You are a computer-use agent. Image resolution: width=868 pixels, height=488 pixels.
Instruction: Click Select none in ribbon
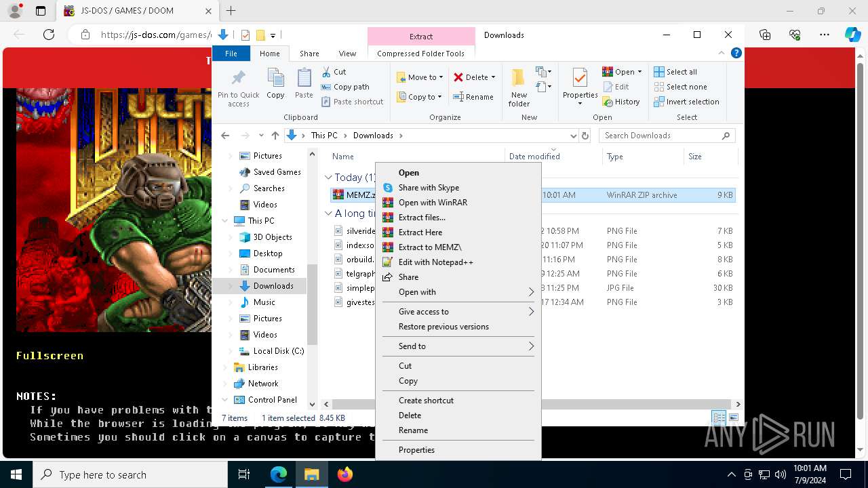[x=680, y=87]
